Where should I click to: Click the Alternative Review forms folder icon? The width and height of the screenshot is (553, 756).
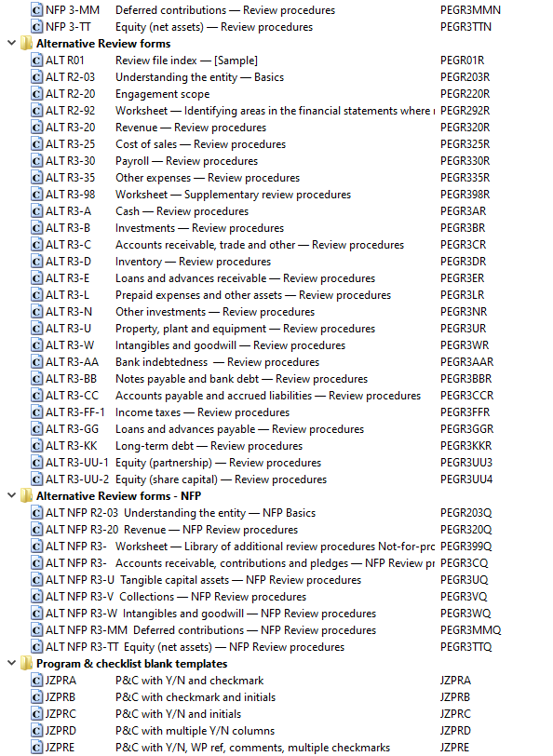point(26,44)
